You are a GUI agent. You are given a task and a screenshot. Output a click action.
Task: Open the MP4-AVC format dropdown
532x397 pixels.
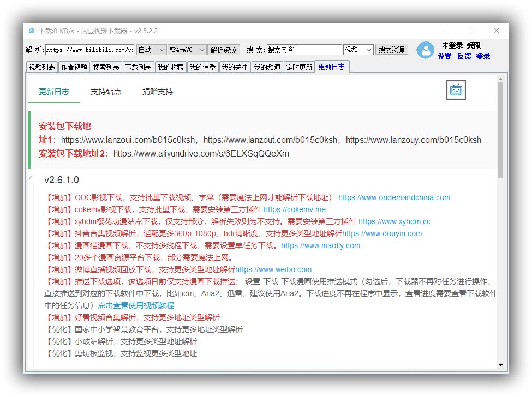[x=187, y=50]
